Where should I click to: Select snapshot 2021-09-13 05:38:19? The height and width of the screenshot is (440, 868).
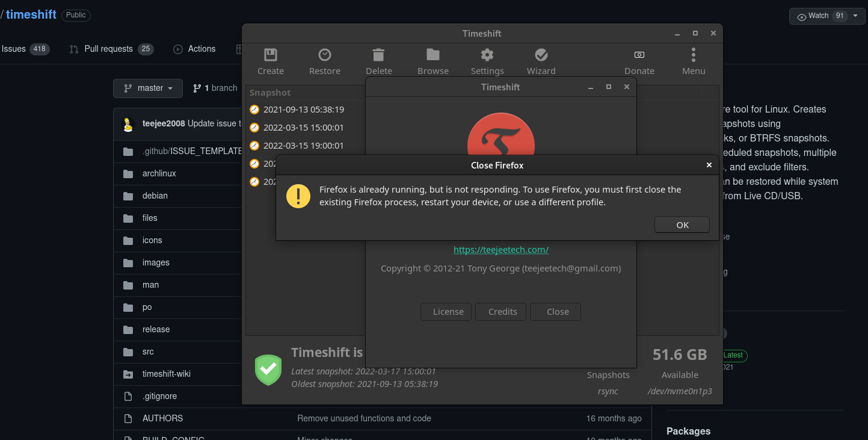point(304,110)
